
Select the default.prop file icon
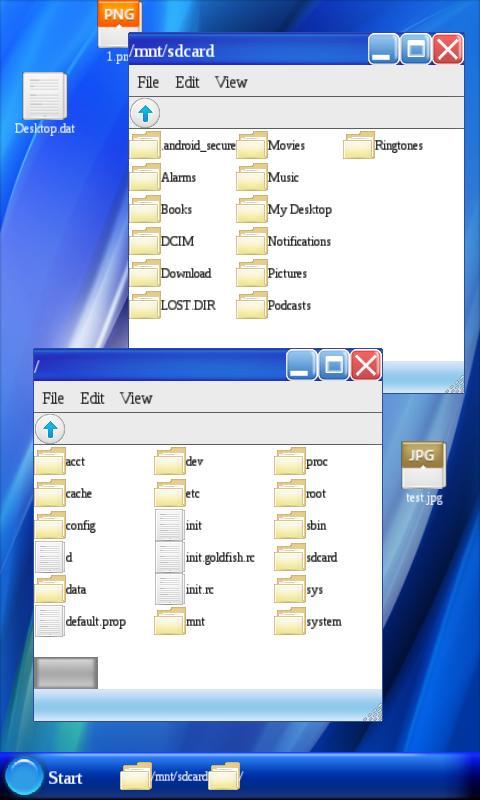[49, 621]
